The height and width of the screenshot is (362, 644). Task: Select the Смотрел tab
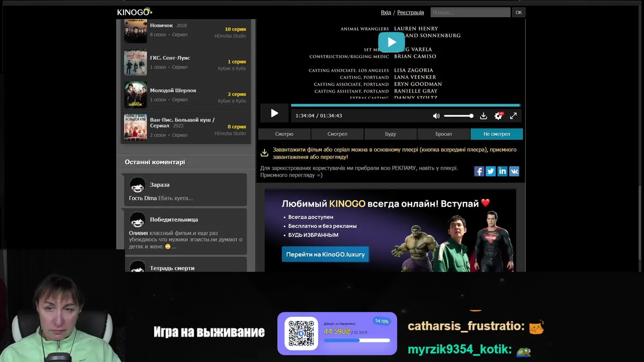coord(337,134)
